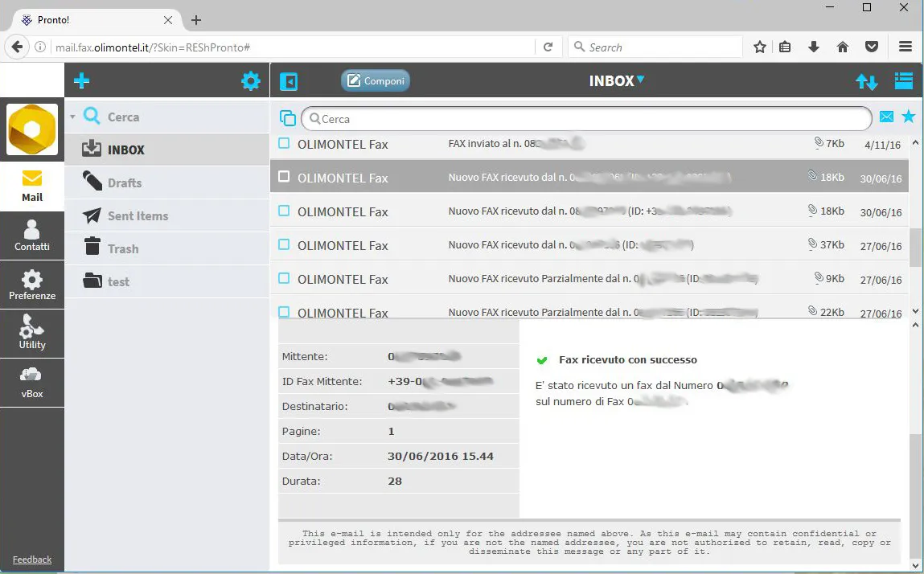Open the list view layout icon
Image resolution: width=924 pixels, height=574 pixels.
pos(903,81)
